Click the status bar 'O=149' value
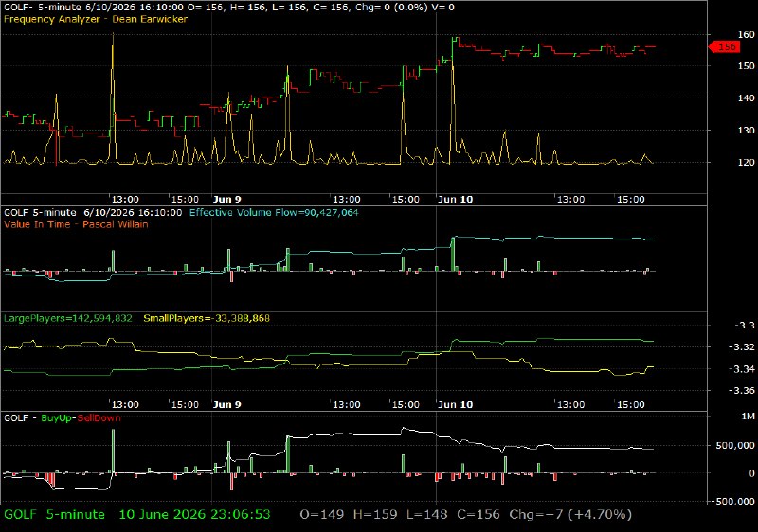The width and height of the screenshot is (758, 532). 322,515
